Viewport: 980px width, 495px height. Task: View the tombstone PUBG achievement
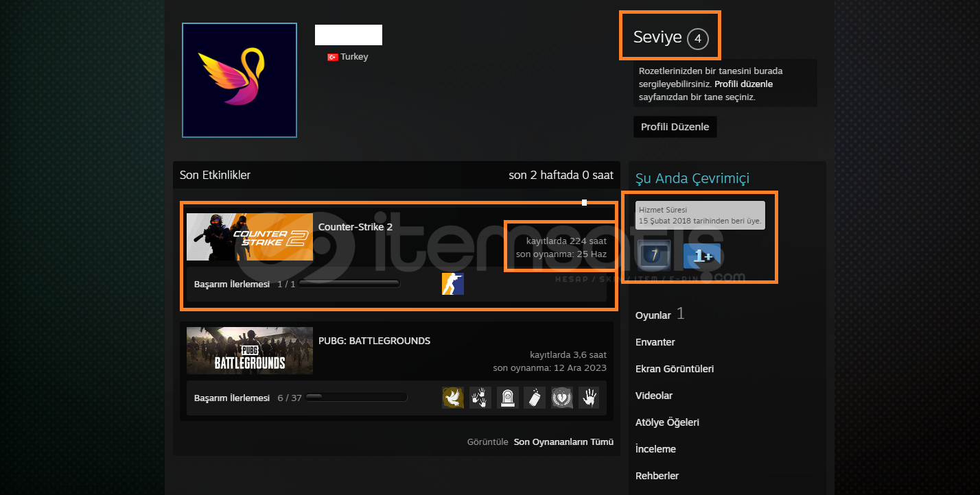point(508,398)
